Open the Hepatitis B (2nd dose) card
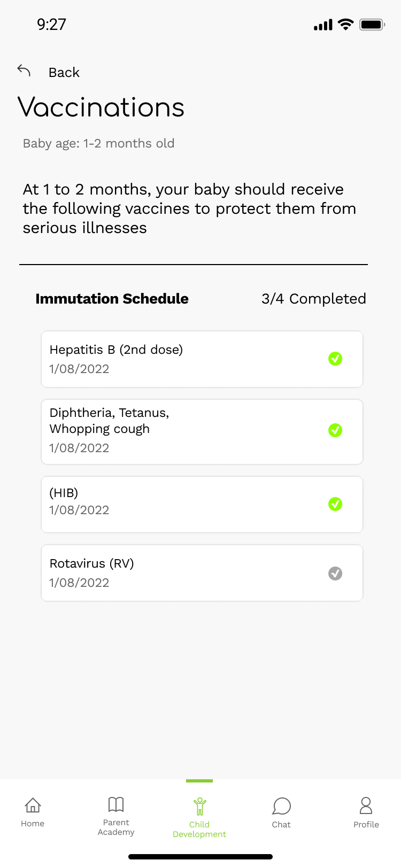The image size is (401, 868). pos(202,359)
